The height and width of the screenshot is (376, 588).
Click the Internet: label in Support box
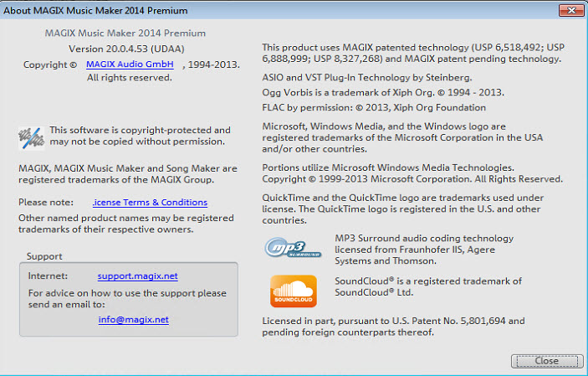point(48,276)
